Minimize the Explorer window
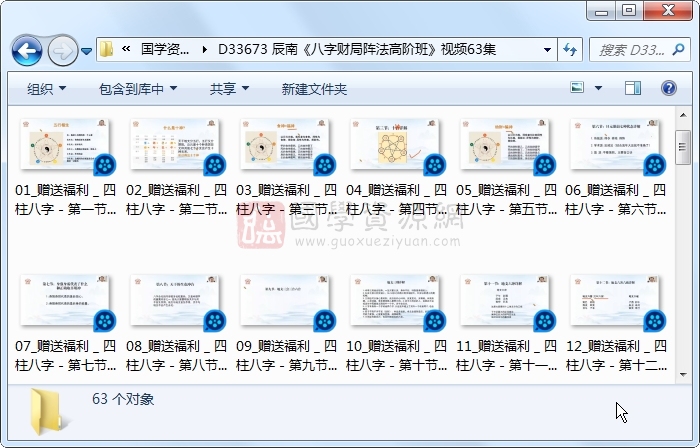The width and height of the screenshot is (700, 448). click(x=601, y=11)
